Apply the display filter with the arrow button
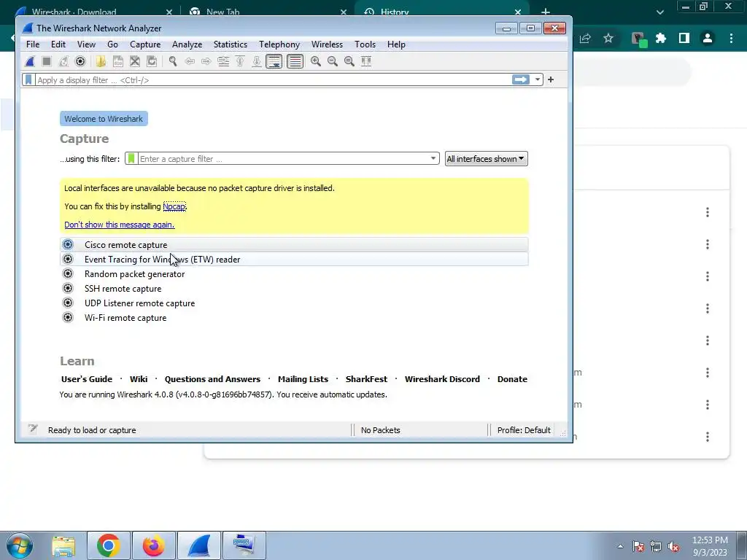 pos(521,79)
